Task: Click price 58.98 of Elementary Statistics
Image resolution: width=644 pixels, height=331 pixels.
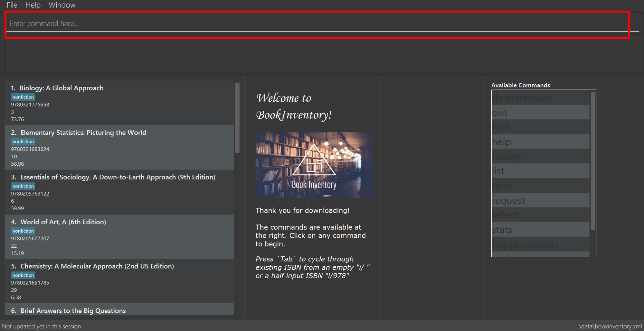Action: point(17,164)
